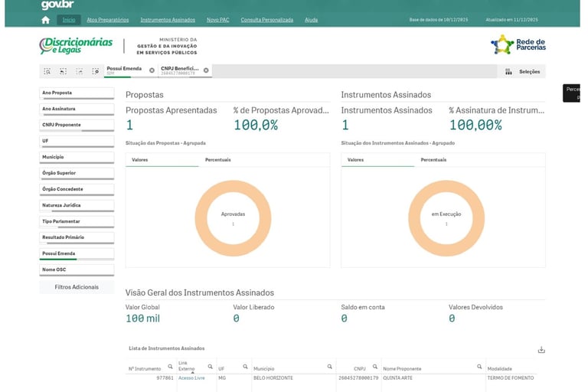Click the Rede de Parcerias logo
This screenshot has width=588, height=392.
(518, 44)
